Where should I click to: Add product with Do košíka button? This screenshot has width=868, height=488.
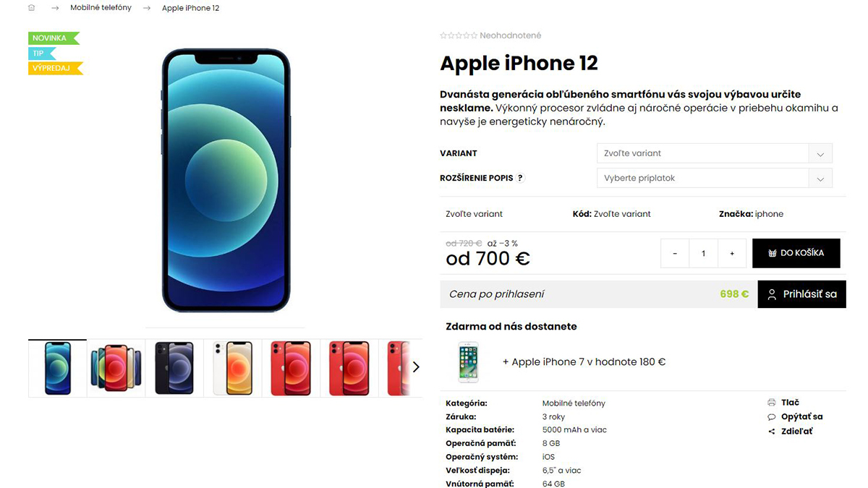796,253
